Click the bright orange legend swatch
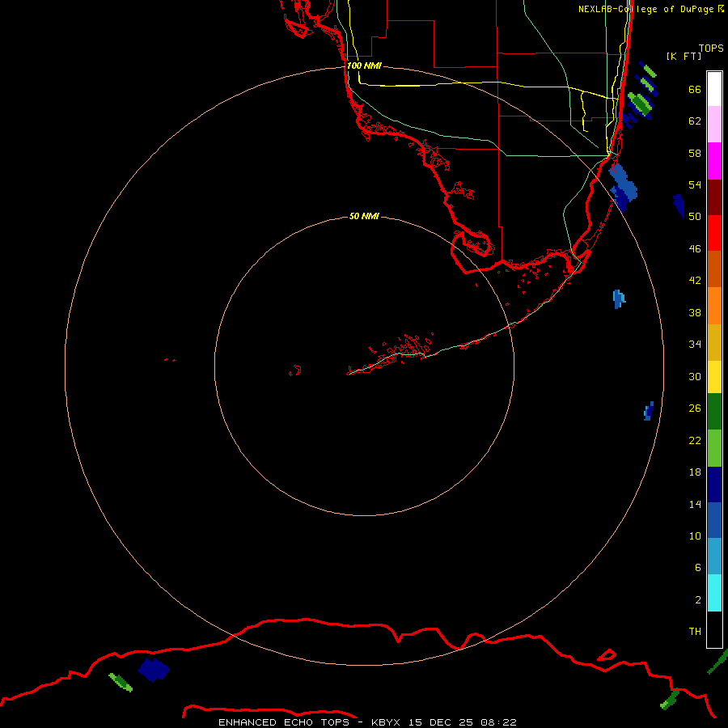Screen dimensions: 728x728 (714, 306)
